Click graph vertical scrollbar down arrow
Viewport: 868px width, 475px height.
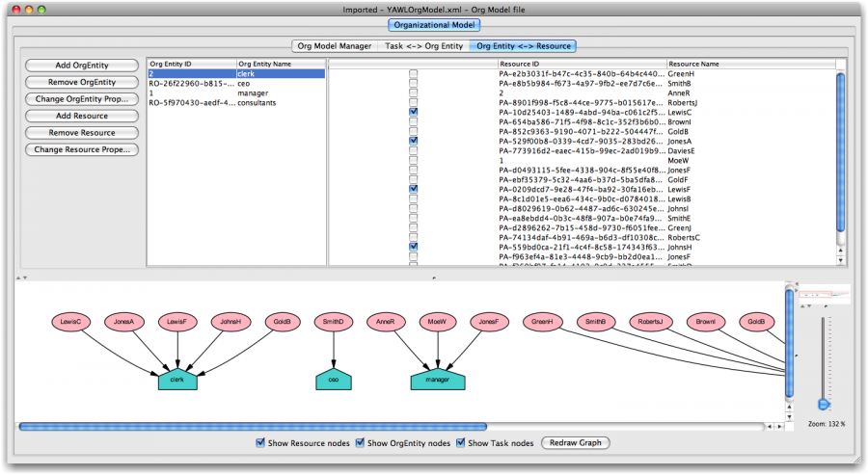[x=790, y=417]
